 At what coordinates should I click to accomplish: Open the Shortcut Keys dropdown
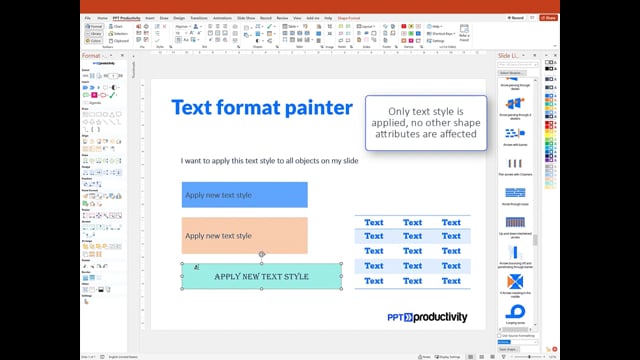point(441,33)
